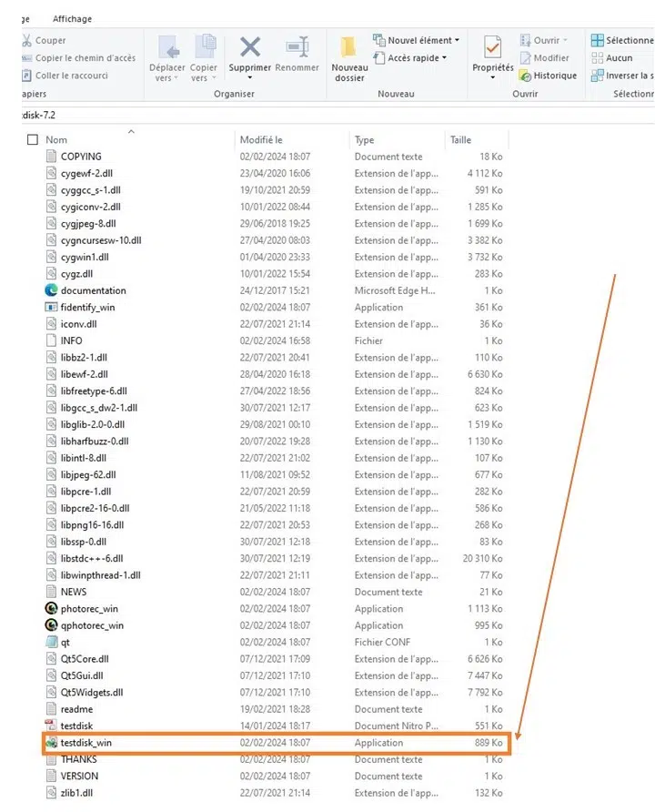Viewport: 655px width, 812px height.
Task: Toggle the select-all checkbox next to Nom
Action: 33,140
